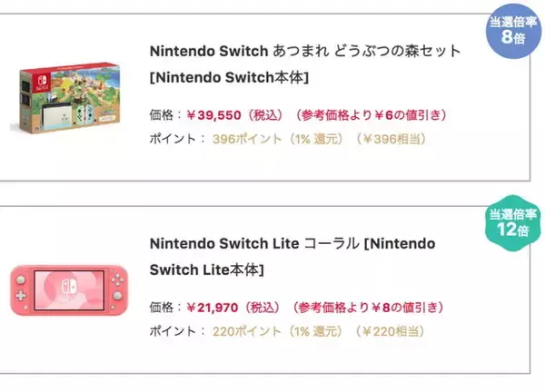545x392 pixels.
Task: Click the Animal Crossing Switch box image
Action: point(68,96)
